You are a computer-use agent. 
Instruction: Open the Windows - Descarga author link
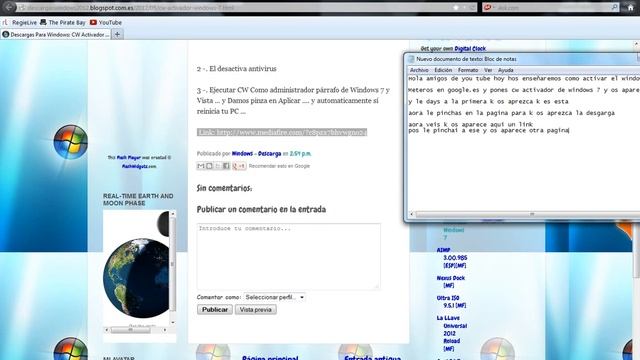(256, 153)
